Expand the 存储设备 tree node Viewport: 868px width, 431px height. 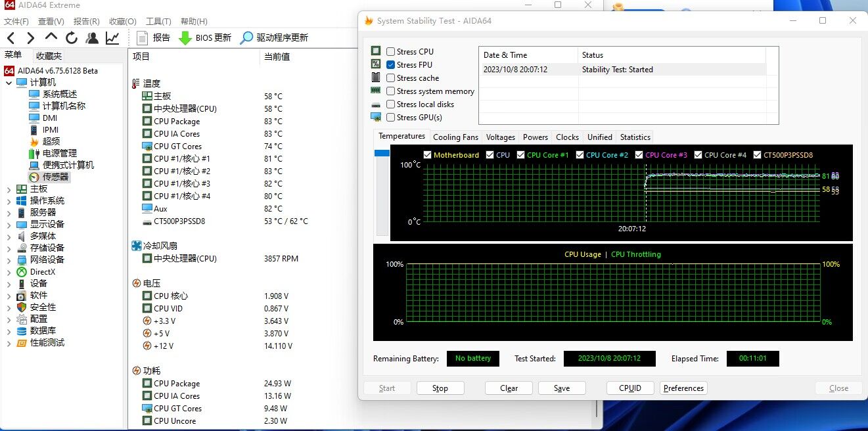click(9, 248)
